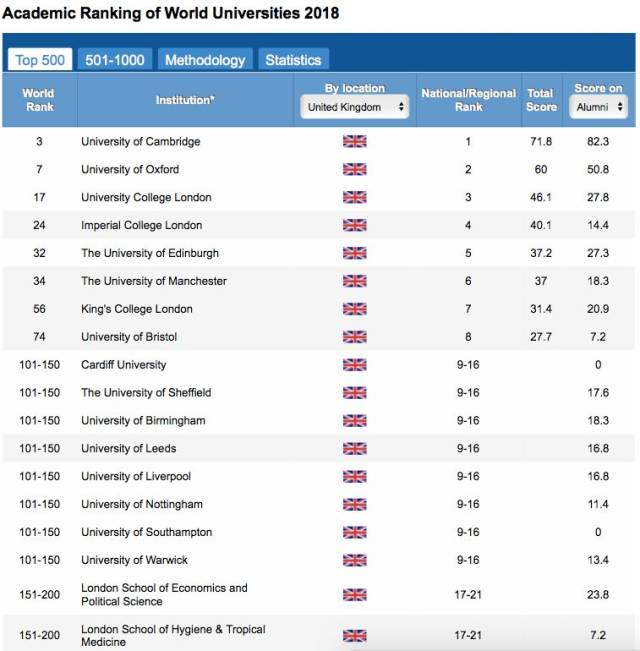Open the United Kingdom location dropdown
This screenshot has width=640, height=651.
355,107
